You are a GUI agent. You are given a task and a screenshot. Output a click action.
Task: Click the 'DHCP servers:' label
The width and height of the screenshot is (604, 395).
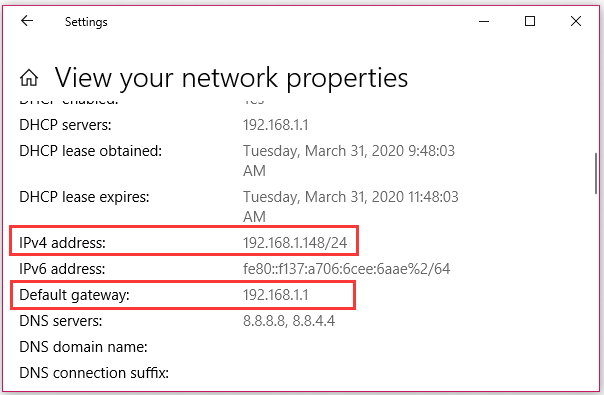tap(65, 125)
